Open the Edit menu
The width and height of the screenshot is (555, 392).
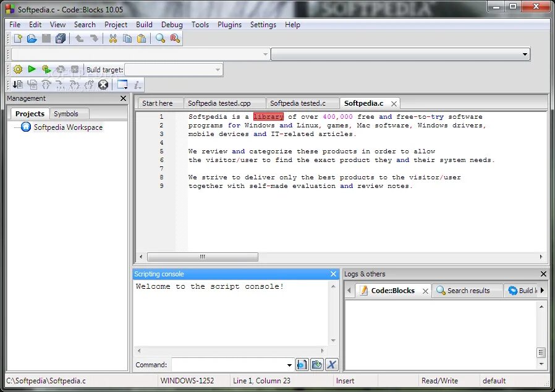click(x=35, y=25)
